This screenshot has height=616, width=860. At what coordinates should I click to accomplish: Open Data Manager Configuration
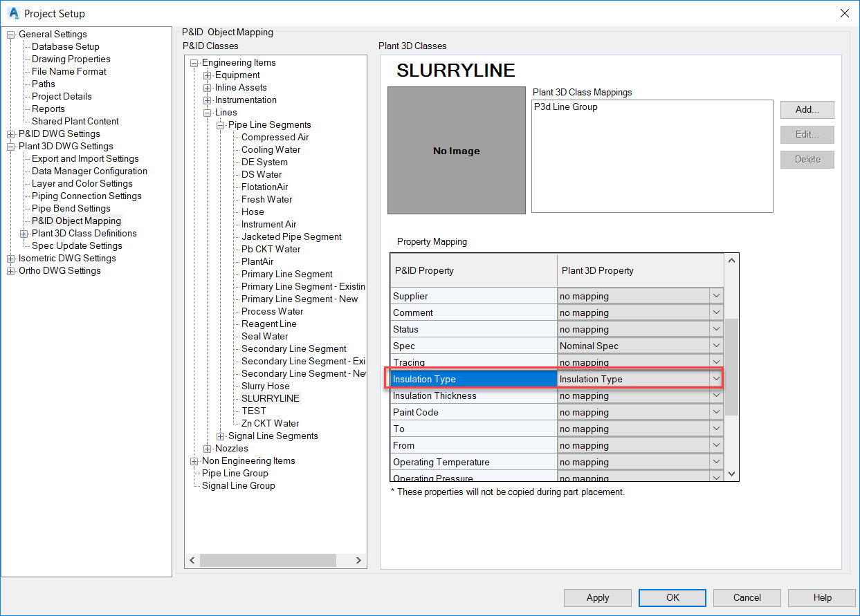tap(89, 171)
